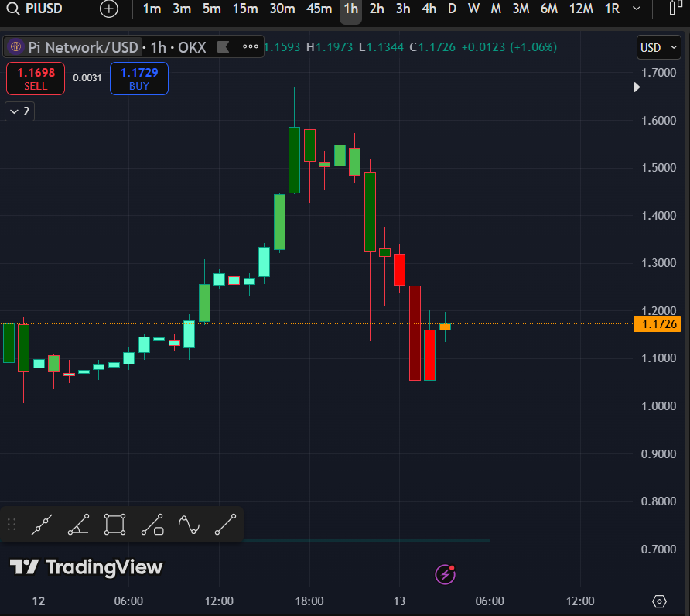
Task: Choose the 2h timeframe
Action: pos(377,9)
